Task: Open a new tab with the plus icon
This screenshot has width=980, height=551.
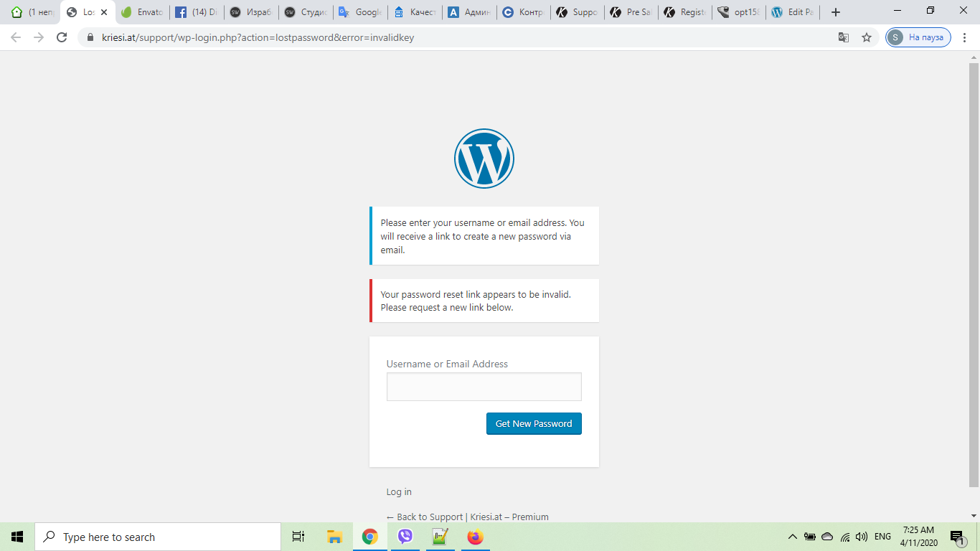Action: click(835, 12)
